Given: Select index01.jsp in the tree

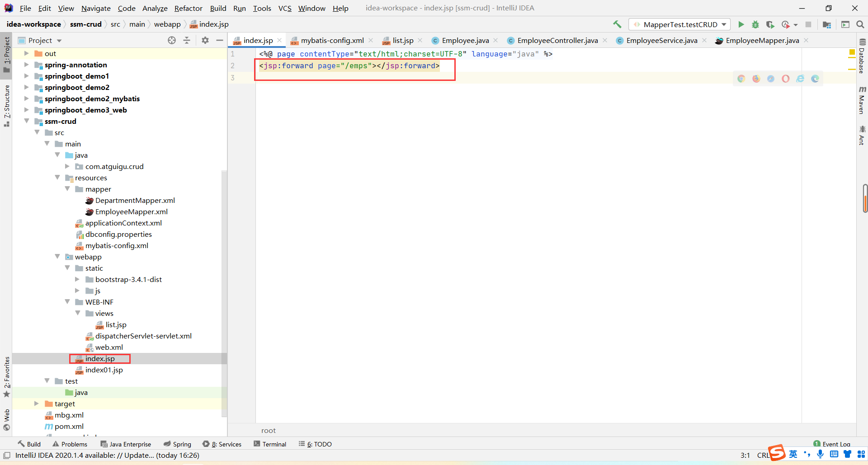Looking at the screenshot, I should [x=99, y=370].
